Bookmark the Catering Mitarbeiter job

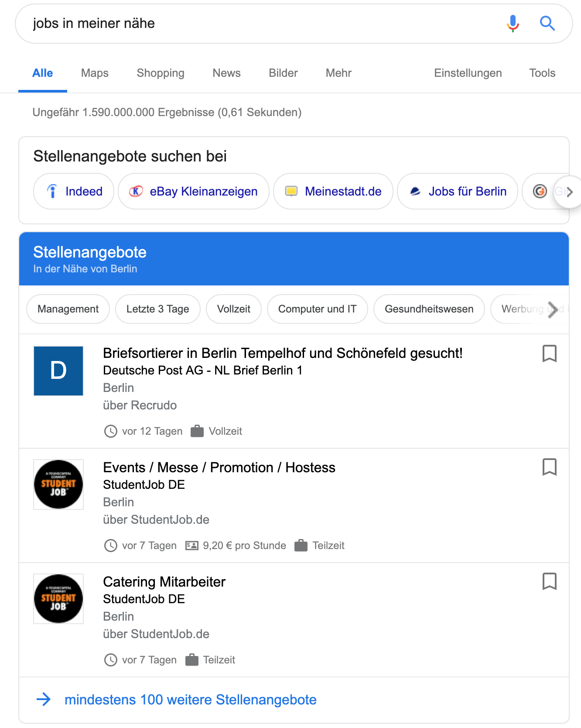point(549,581)
